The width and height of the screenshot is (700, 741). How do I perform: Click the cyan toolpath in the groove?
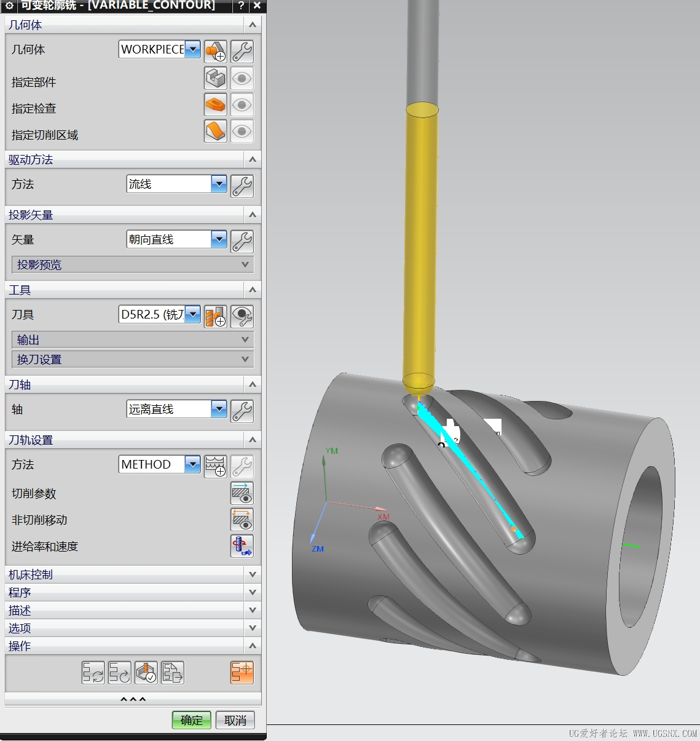click(x=470, y=470)
